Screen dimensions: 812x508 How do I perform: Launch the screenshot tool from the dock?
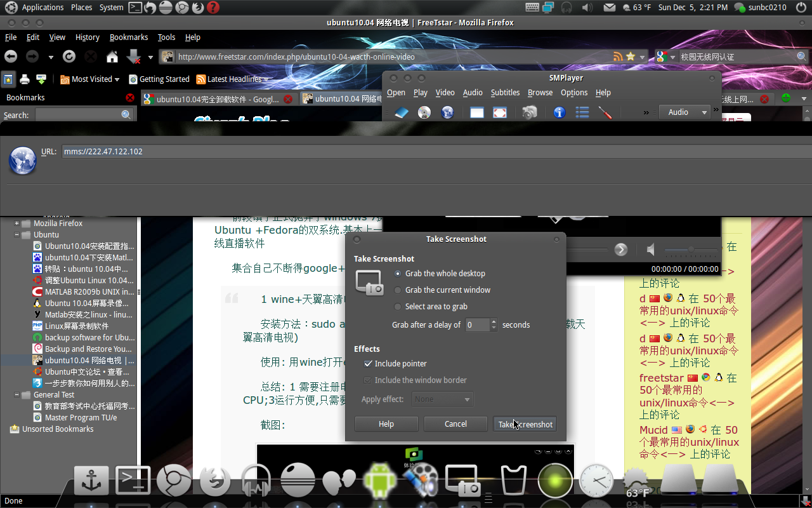(462, 481)
